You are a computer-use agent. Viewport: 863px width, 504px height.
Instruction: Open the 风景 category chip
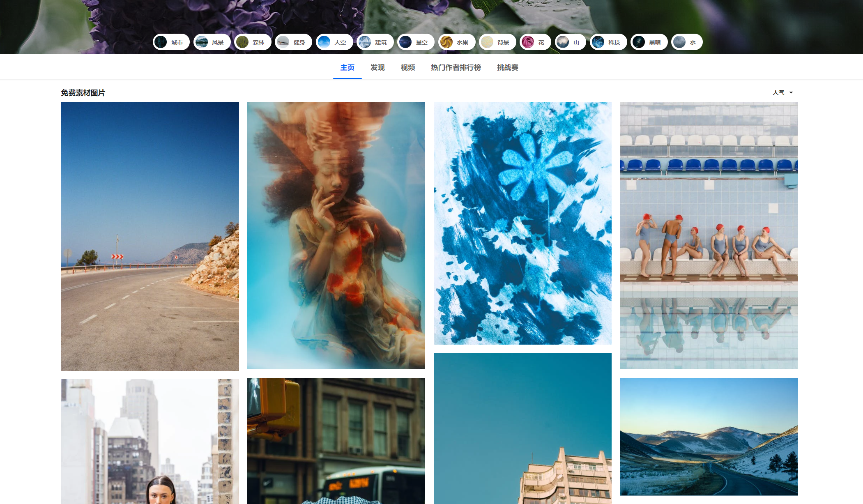tap(212, 42)
